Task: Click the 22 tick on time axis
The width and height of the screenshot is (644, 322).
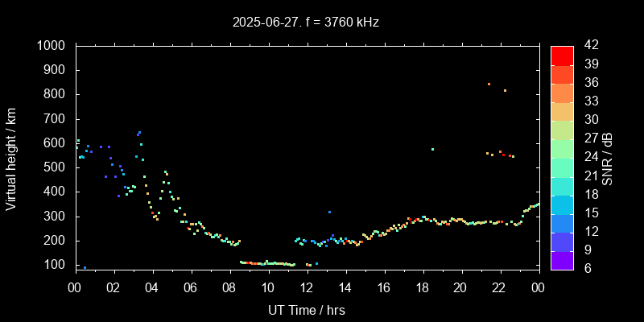Action: pyautogui.click(x=500, y=287)
